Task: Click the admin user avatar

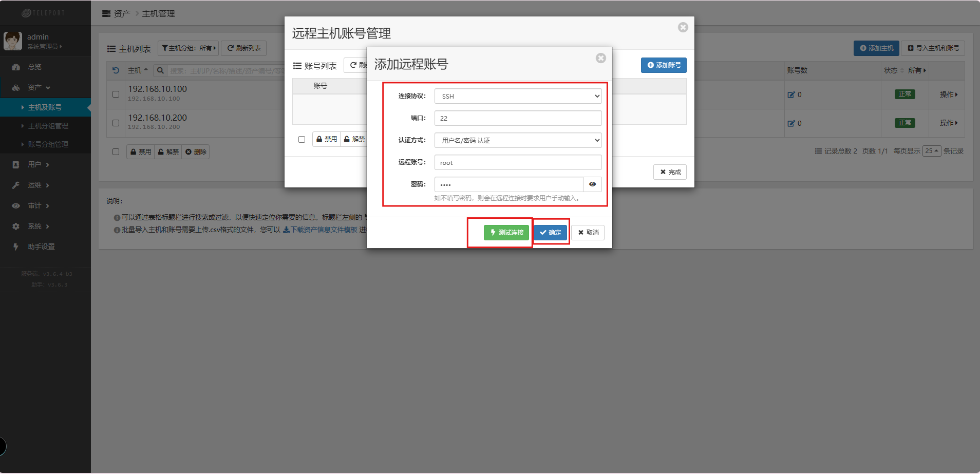Action: pyautogui.click(x=12, y=41)
